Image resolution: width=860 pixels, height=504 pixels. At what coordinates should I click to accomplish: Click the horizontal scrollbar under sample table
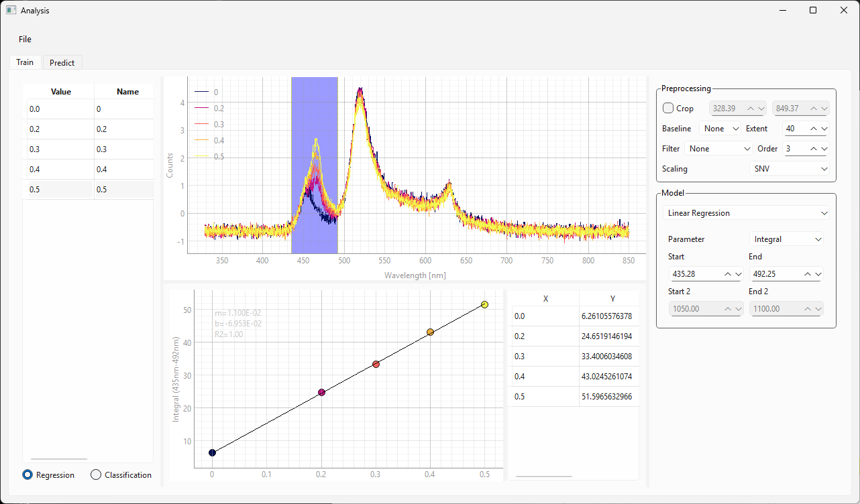59,459
